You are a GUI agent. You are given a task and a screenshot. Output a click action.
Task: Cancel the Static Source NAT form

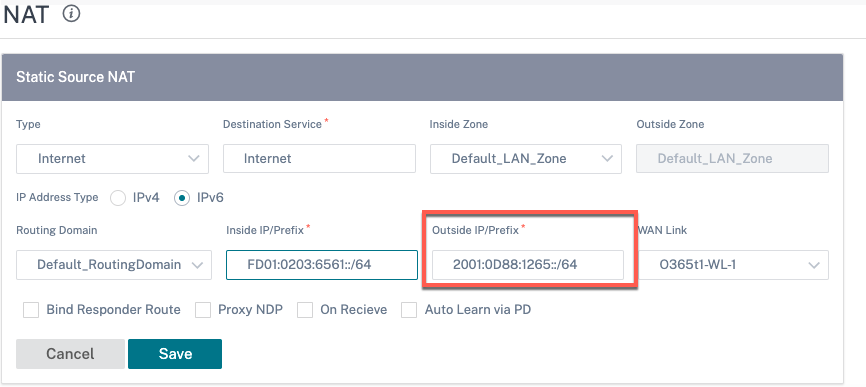coord(70,354)
